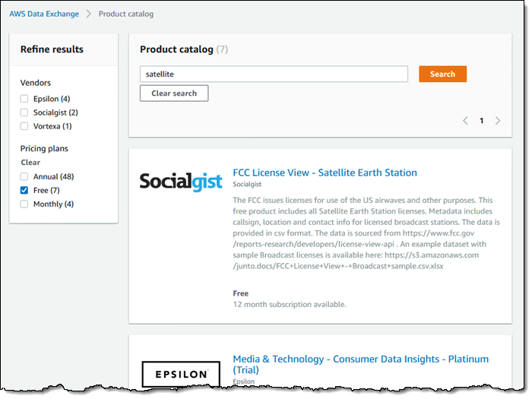Uncheck the Free pricing plan
The width and height of the screenshot is (532, 399).
click(x=25, y=190)
